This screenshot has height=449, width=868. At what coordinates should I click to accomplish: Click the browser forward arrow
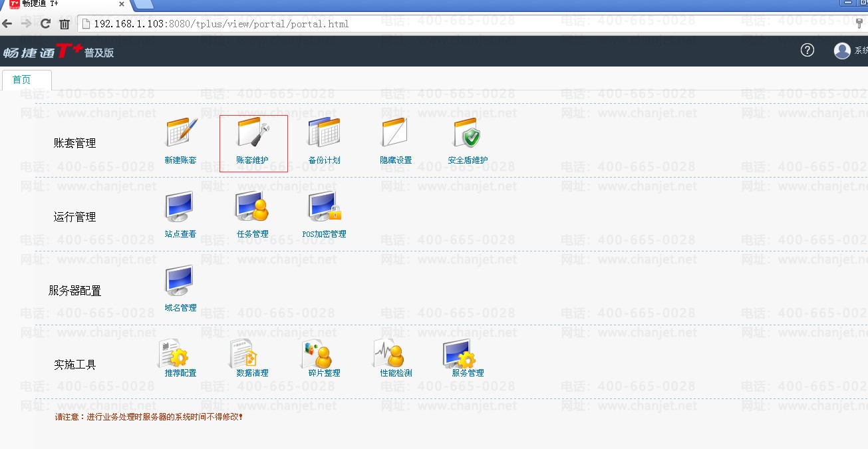pyautogui.click(x=26, y=24)
